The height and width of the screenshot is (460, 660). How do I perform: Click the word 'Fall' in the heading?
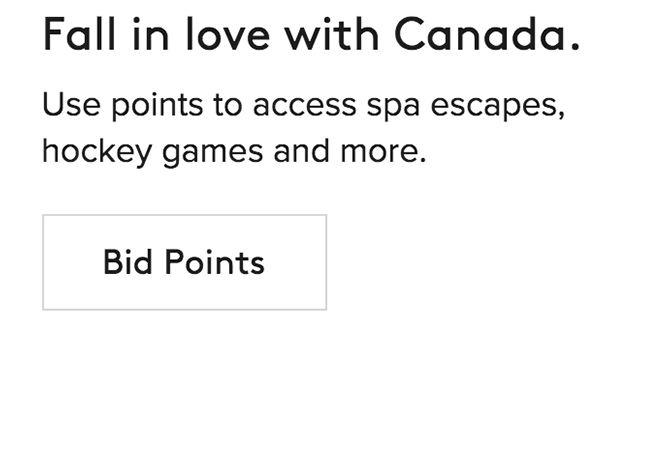(73, 37)
